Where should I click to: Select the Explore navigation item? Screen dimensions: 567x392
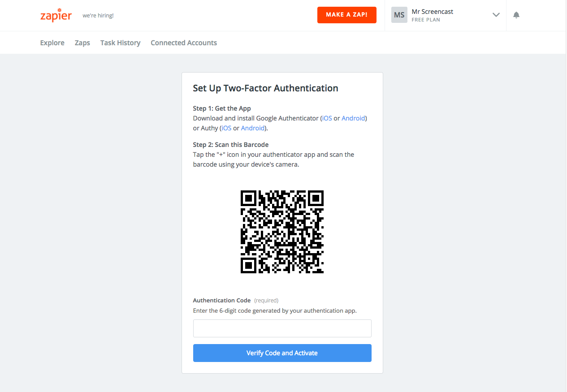click(x=52, y=43)
